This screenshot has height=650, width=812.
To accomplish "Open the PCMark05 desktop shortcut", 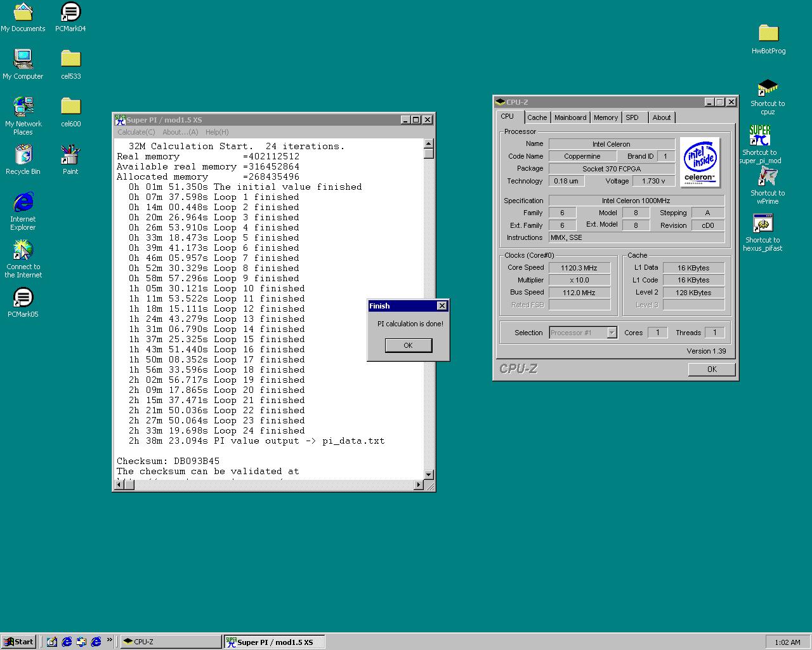I will coord(23,302).
